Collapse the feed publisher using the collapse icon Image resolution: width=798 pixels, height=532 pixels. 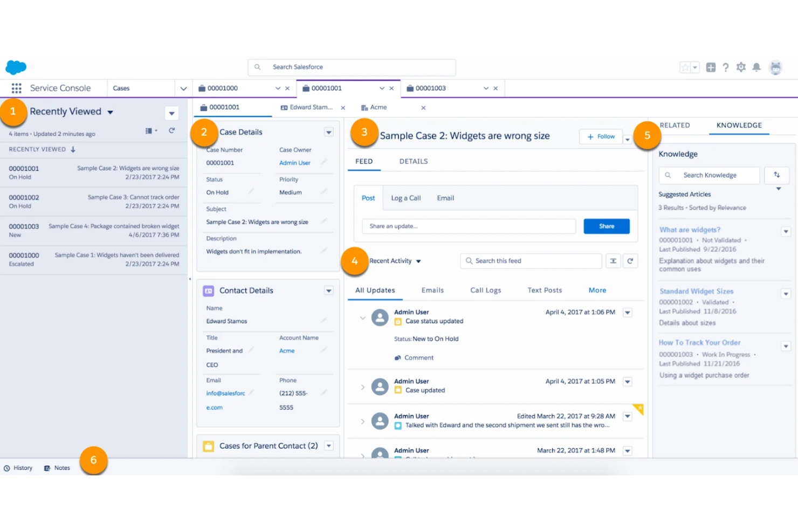tap(613, 261)
